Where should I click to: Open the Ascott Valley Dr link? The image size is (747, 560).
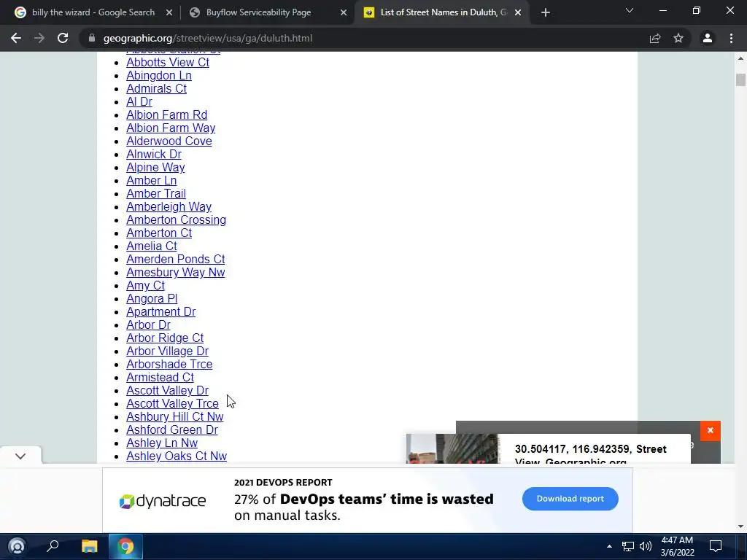(167, 391)
